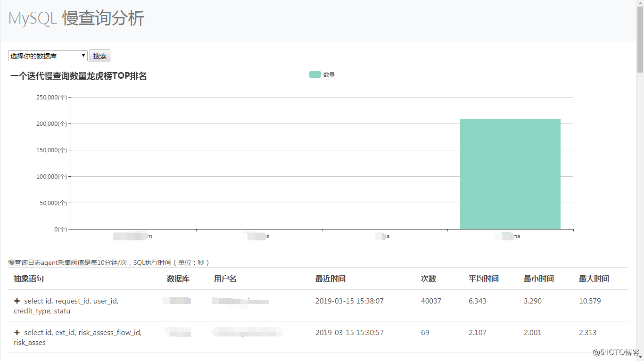Click the scrollbar down arrow

[x=640, y=357]
